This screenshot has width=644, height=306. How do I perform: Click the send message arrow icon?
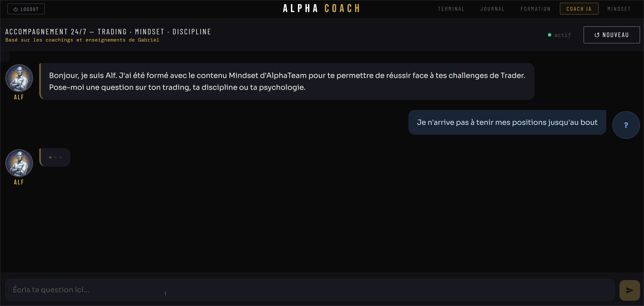pyautogui.click(x=629, y=290)
